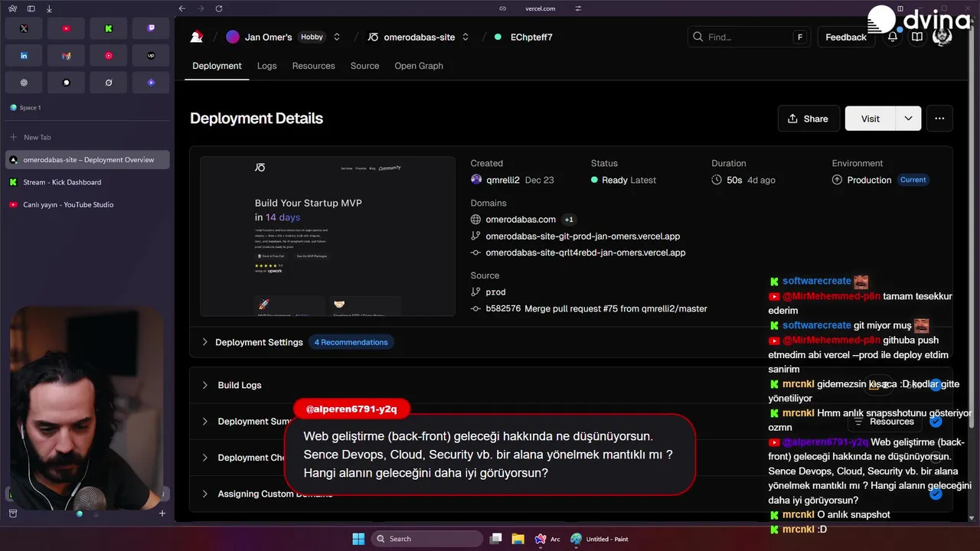Go back with the back arrow
Viewport: 980px width, 551px height.
coord(181,8)
